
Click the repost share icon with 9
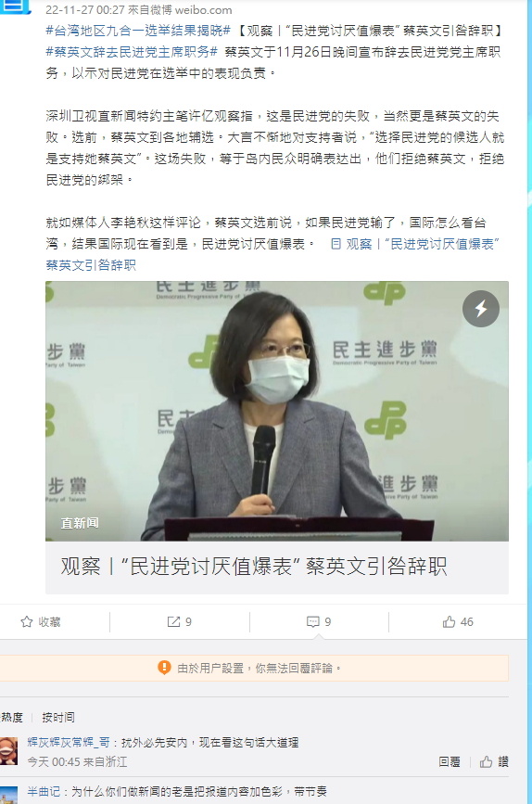173,622
